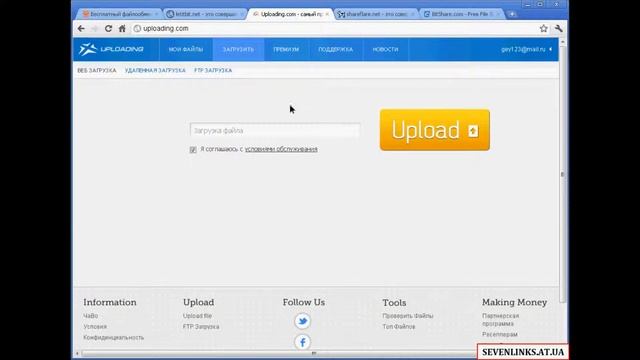Select the ЗАГРУЗИТЬ menu item
The height and width of the screenshot is (360, 640).
[238, 49]
